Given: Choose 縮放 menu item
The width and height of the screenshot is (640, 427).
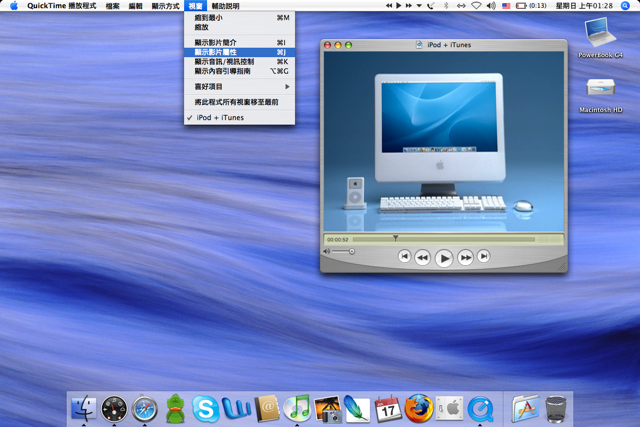Looking at the screenshot, I should [x=239, y=27].
